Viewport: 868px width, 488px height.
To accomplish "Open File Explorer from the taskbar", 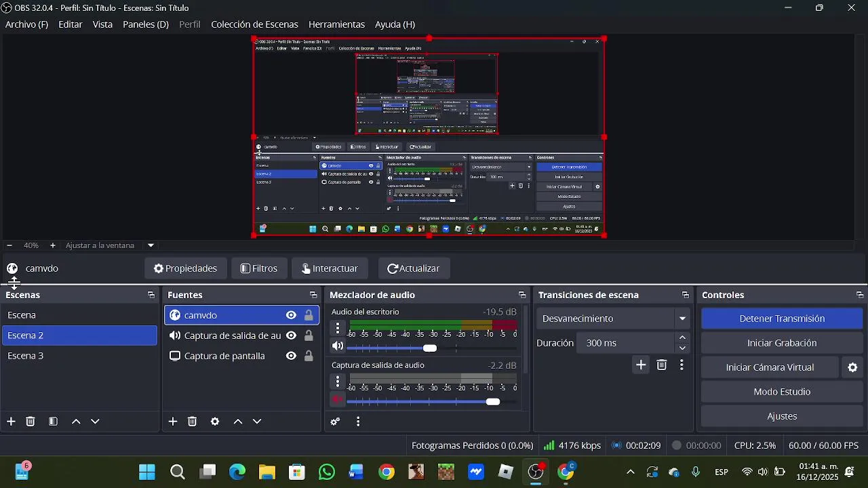I will click(x=267, y=472).
